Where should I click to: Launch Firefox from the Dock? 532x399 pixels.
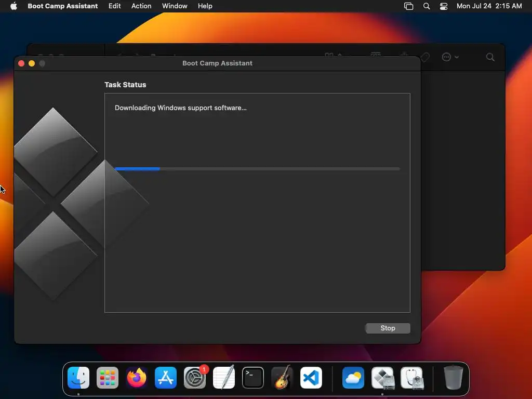pos(137,378)
